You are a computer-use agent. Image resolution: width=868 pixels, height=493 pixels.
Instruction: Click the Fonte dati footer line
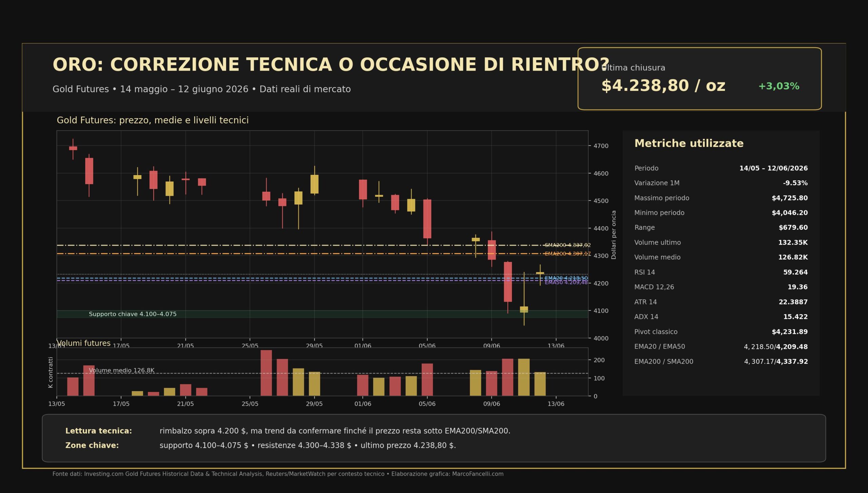coord(278,474)
